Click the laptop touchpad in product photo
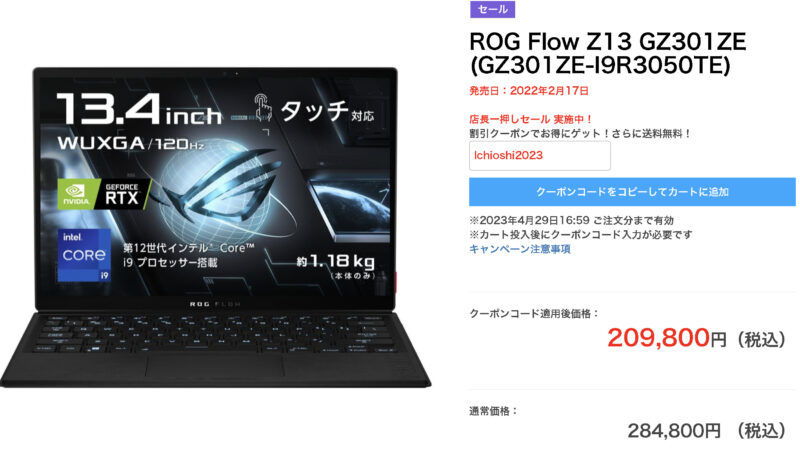This screenshot has width=800, height=450. click(215, 365)
